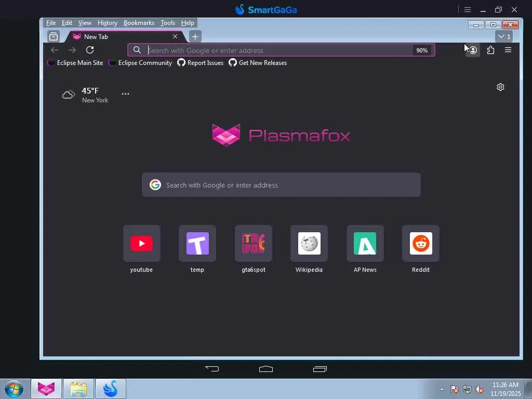Open the browser hamburger application menu
Screen dimensions: 532x399
point(508,50)
